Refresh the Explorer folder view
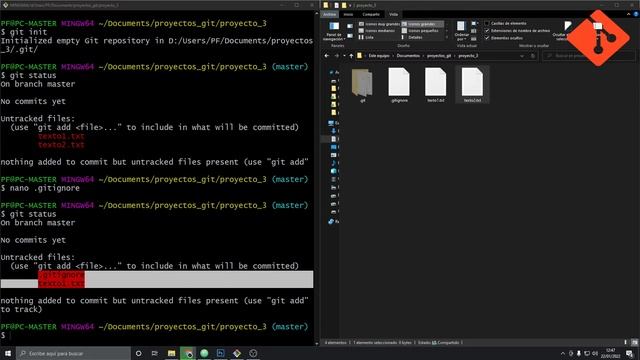640x360 pixels. click(533, 56)
